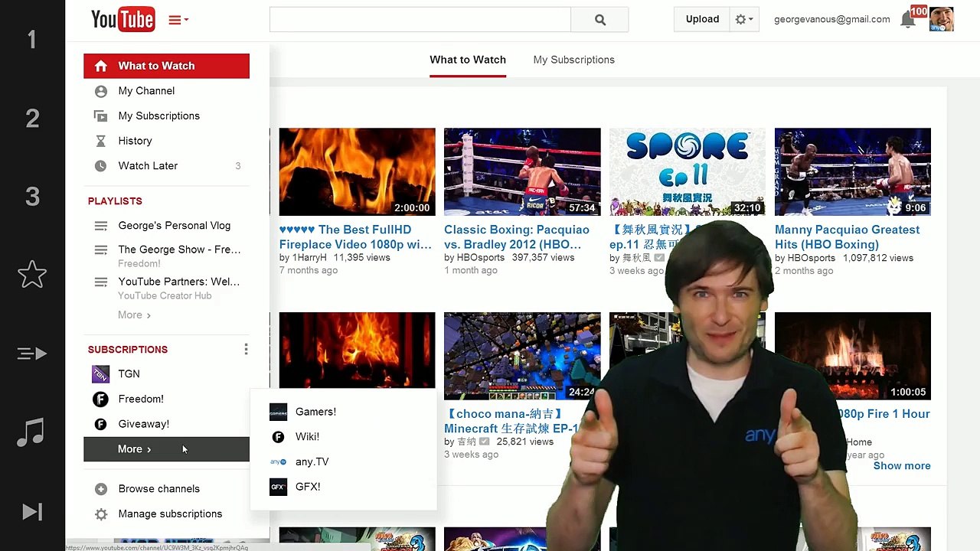Click the History hourglass icon
The height and width of the screenshot is (551, 980).
[x=100, y=141]
